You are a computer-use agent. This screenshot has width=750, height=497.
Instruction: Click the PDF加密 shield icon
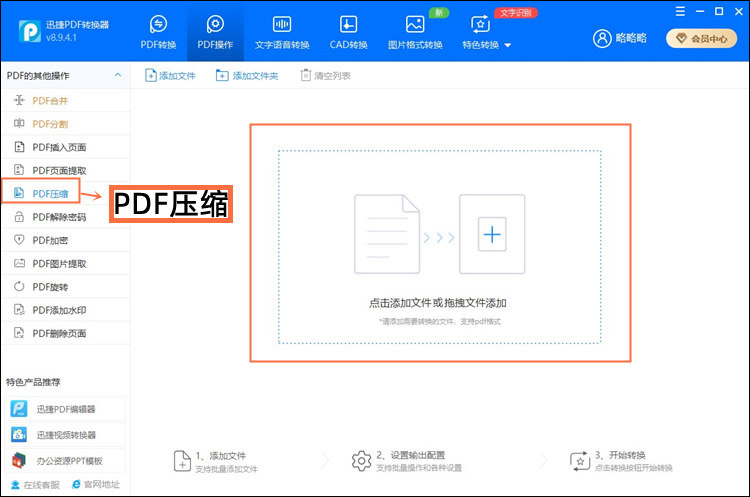pos(19,240)
